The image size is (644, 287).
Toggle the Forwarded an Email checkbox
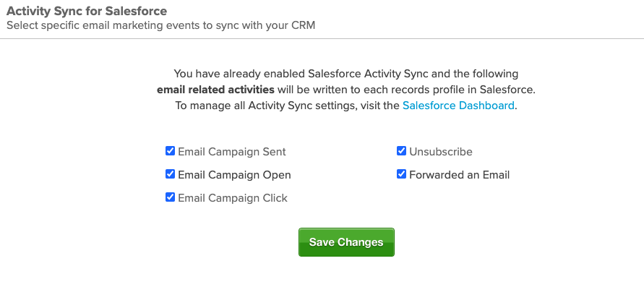(x=401, y=174)
